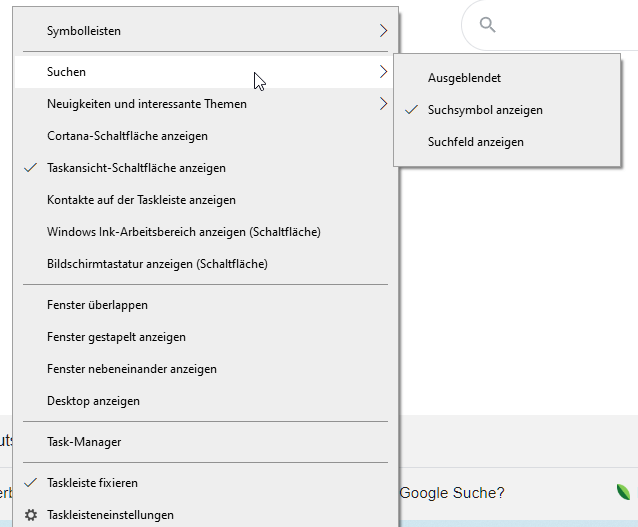Enable Cortana-Schaltfläche anzeigen
This screenshot has width=638, height=527.
click(x=205, y=136)
